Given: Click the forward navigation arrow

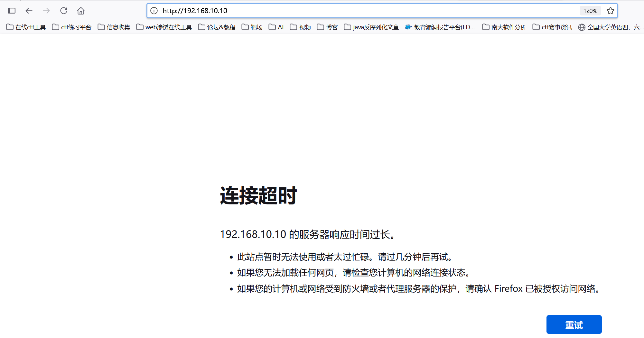Looking at the screenshot, I should click(x=46, y=11).
